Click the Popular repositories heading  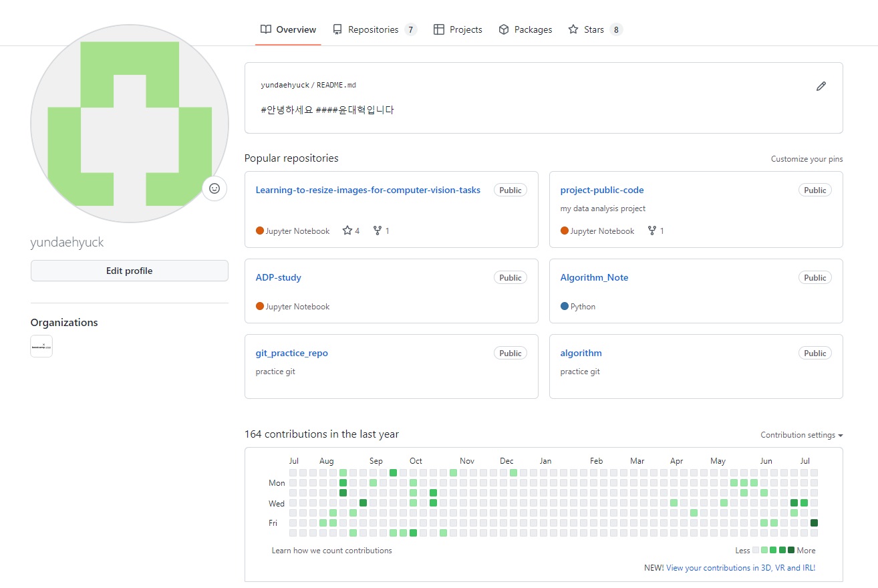(291, 158)
